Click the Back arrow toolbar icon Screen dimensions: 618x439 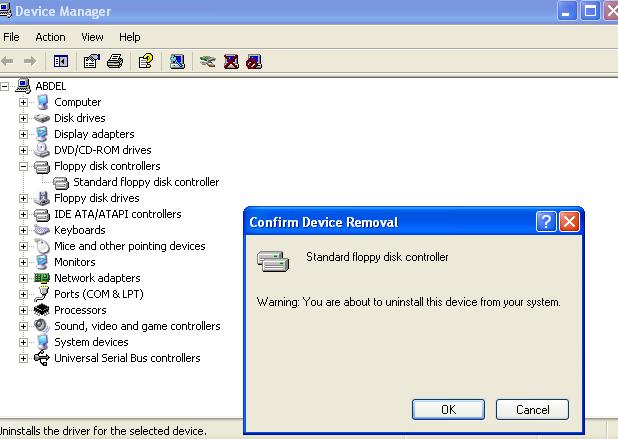coord(7,61)
